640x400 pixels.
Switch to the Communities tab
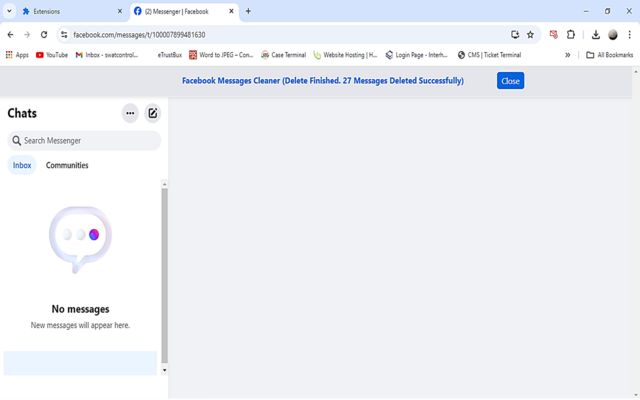[x=67, y=165]
